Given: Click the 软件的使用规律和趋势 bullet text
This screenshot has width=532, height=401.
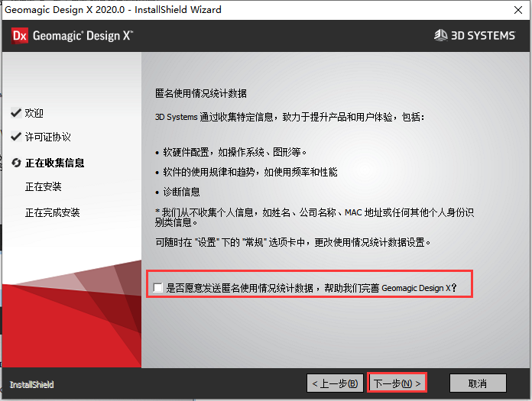Looking at the screenshot, I should pyautogui.click(x=250, y=172).
